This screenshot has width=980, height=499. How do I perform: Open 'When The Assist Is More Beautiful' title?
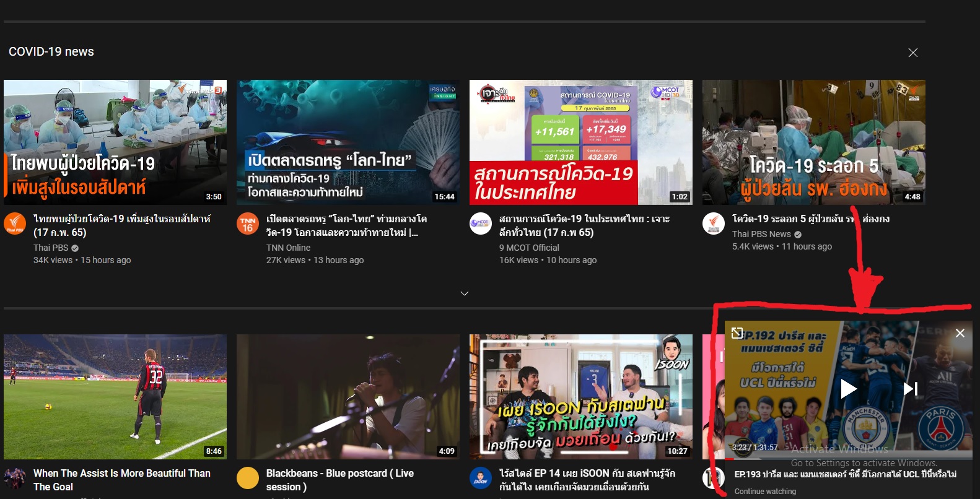pos(122,480)
